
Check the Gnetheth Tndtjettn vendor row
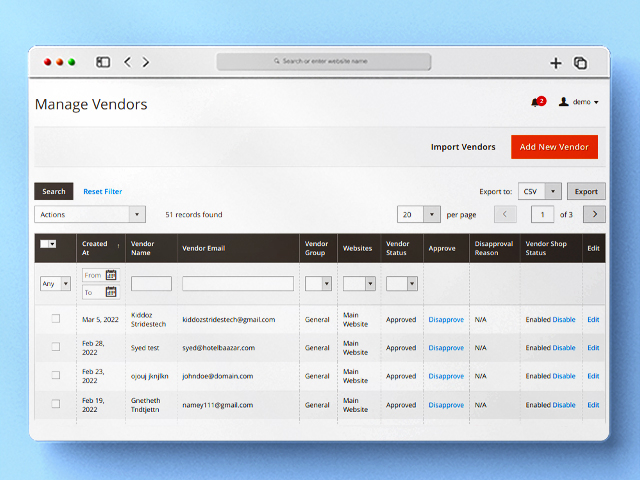click(56, 405)
